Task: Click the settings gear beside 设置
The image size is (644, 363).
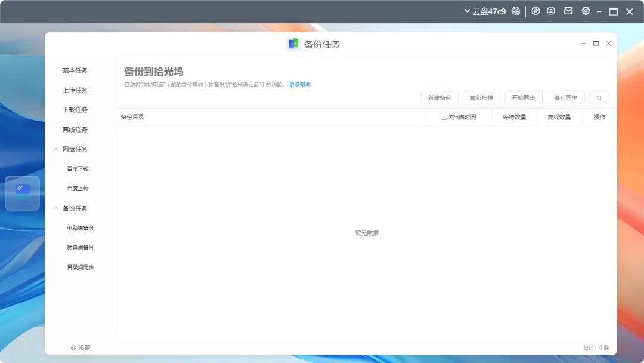Action: 73,348
